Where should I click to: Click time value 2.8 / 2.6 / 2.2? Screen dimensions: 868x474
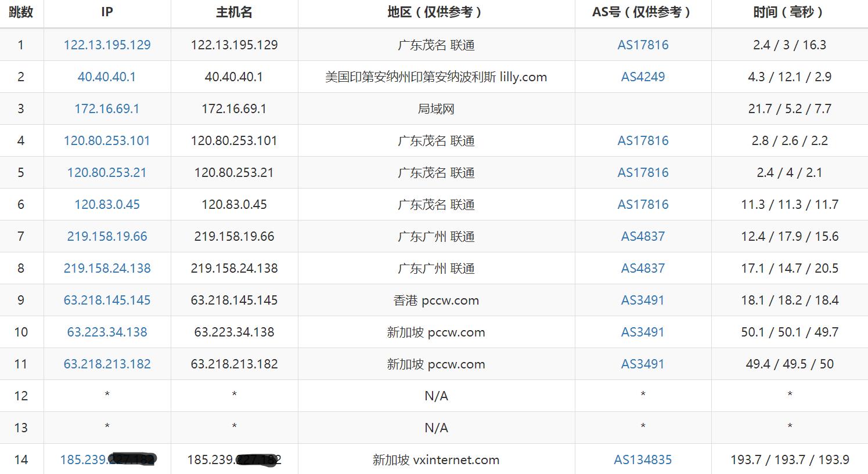pos(790,141)
